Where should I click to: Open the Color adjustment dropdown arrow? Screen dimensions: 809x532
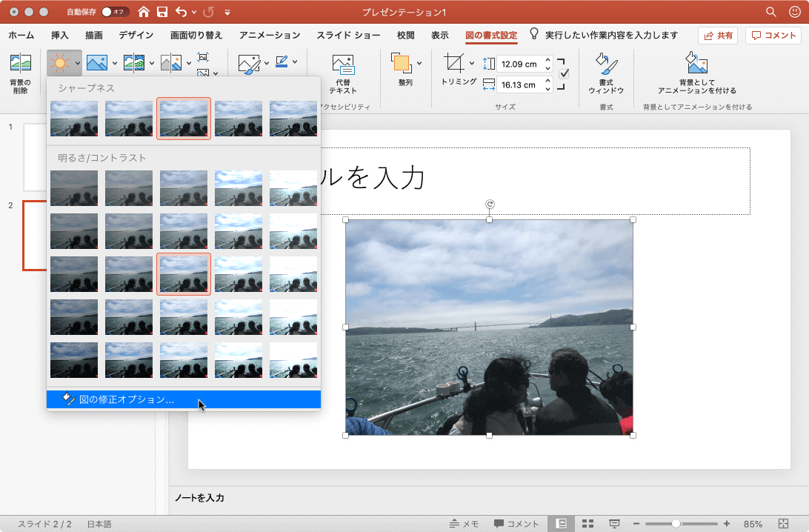(x=113, y=64)
